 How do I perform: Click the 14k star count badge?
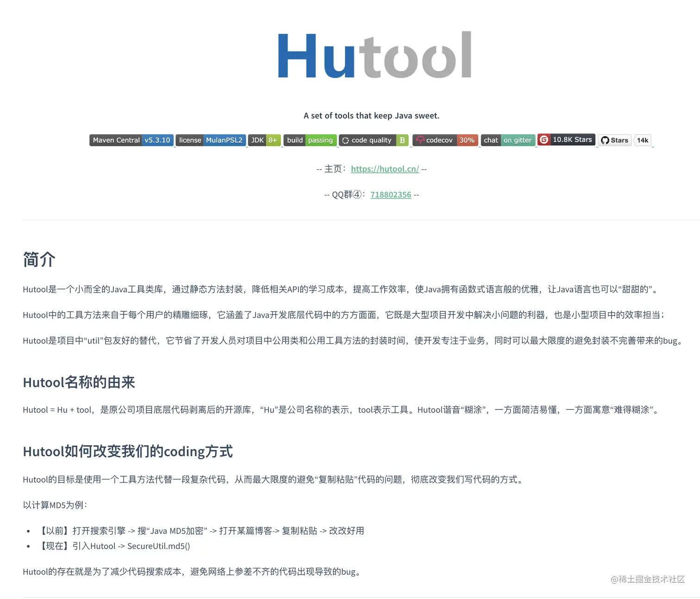(643, 140)
